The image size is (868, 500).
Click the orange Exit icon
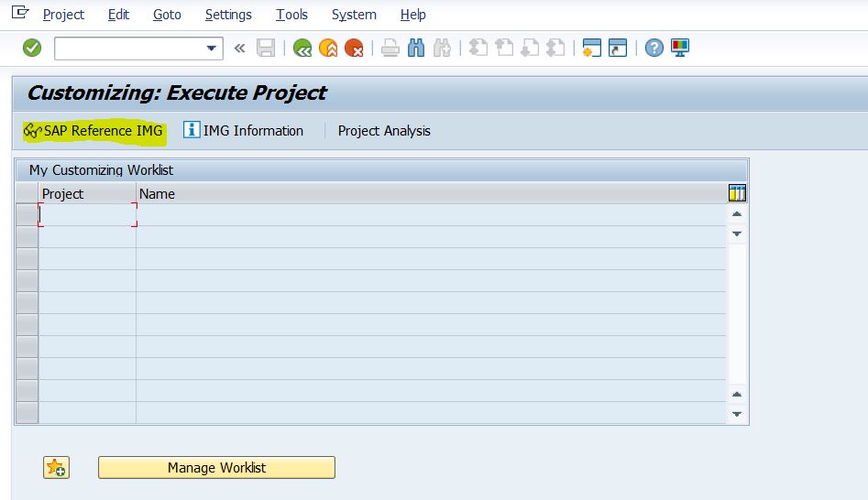coord(328,49)
